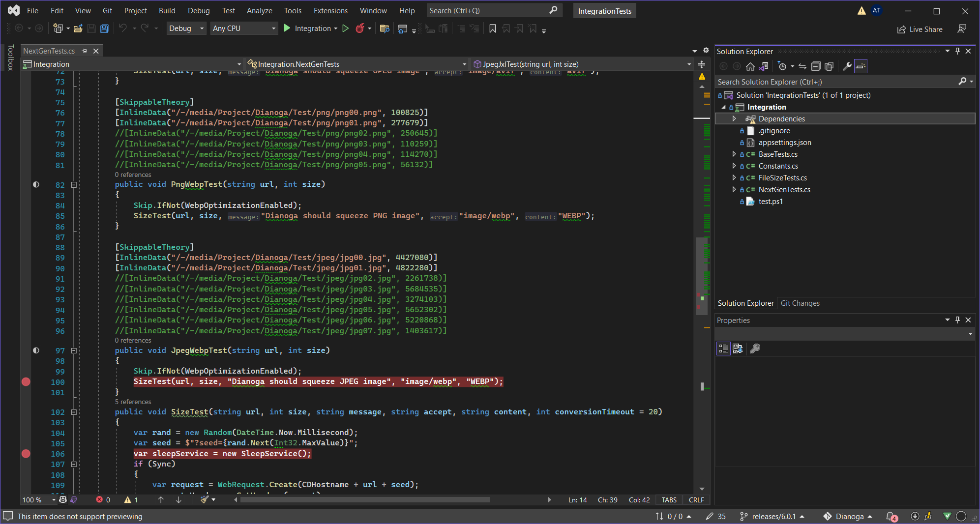
Task: Open the File menu
Action: tap(32, 10)
